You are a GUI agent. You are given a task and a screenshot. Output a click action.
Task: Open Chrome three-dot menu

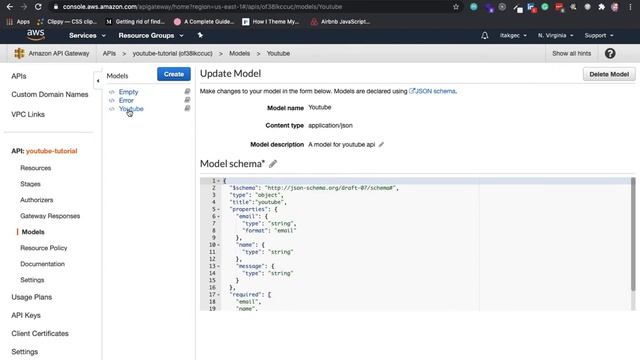pos(630,7)
